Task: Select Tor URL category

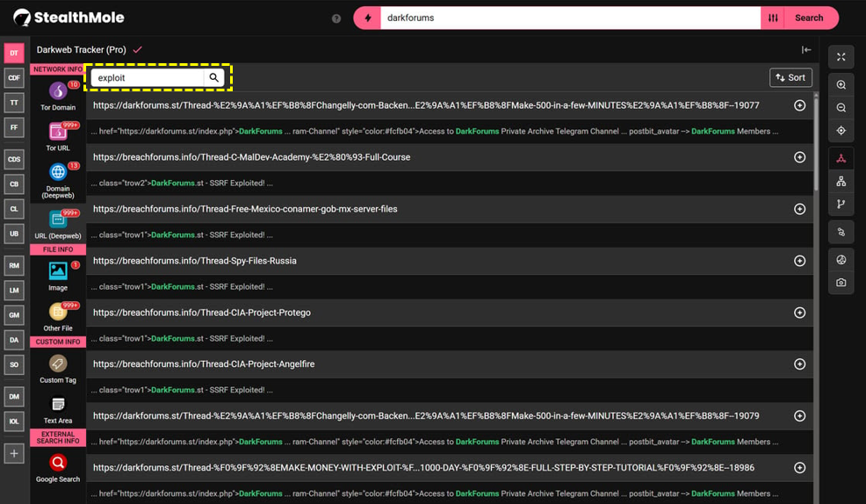Action: pos(58,136)
